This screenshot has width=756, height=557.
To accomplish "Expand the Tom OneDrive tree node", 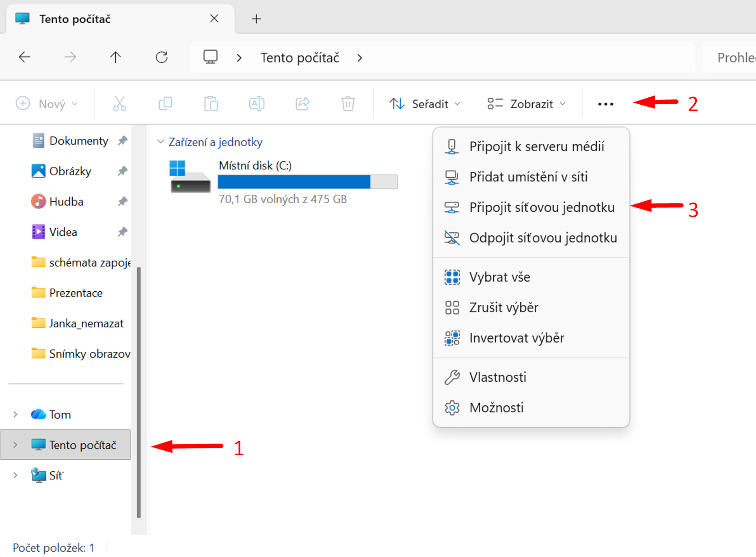I will point(15,415).
